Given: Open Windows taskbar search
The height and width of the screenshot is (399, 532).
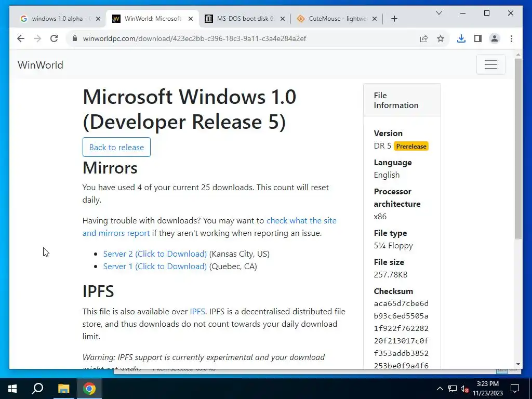Looking at the screenshot, I should point(37,389).
